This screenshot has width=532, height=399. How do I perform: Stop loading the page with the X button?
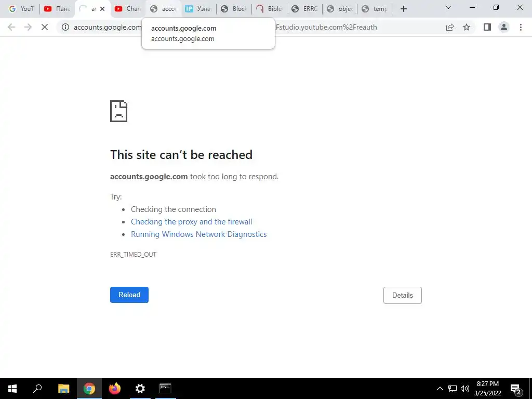coord(45,27)
